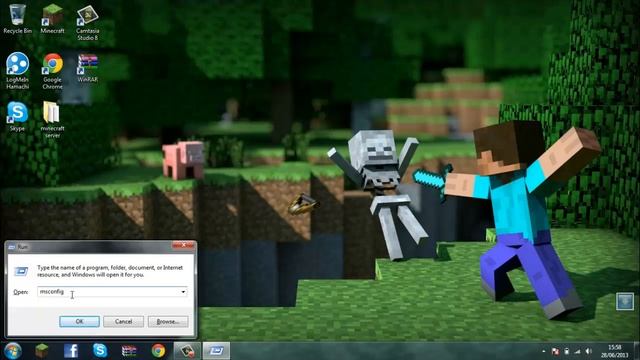The height and width of the screenshot is (360, 640).
Task: Click the Run dialog taskbar button
Action: pyautogui.click(x=216, y=351)
